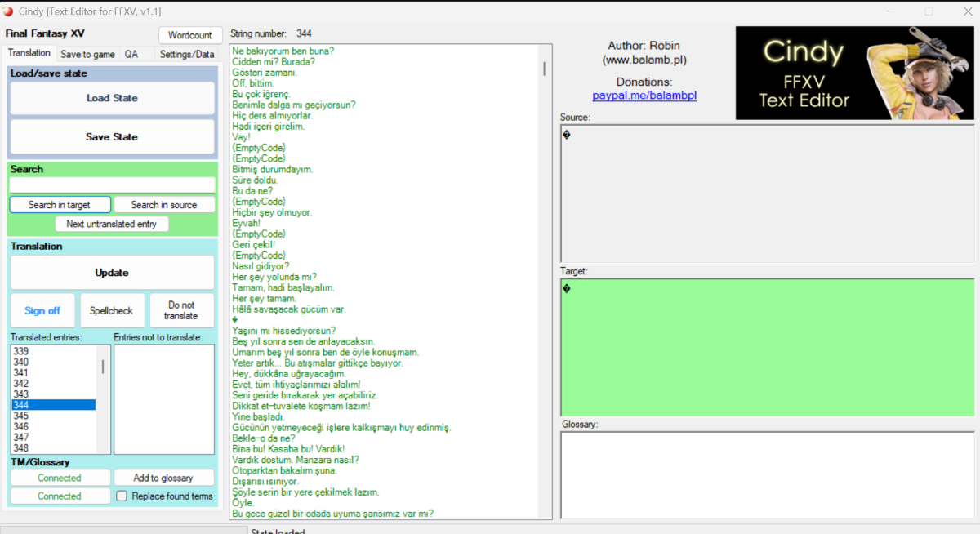Select string 'Hâlâ savaşacak gücüm var.'

pos(289,309)
